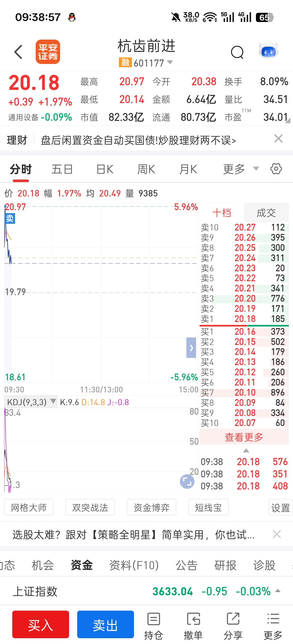This screenshot has height=644, width=293.
Task: Tap trade record with volume 351
Action: [244, 474]
